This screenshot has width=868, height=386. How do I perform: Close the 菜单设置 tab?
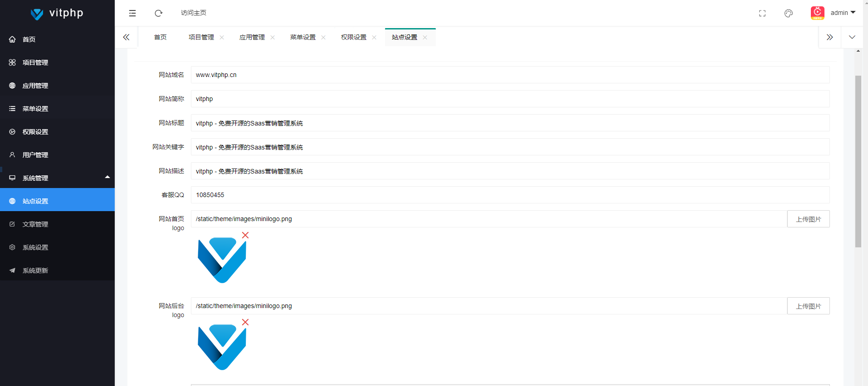(x=323, y=38)
